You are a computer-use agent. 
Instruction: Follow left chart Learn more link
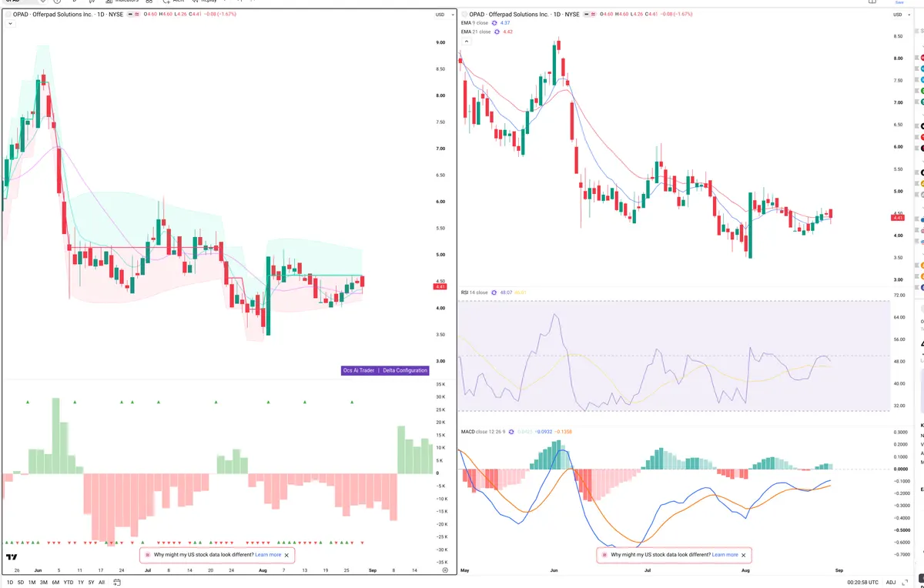(x=268, y=555)
